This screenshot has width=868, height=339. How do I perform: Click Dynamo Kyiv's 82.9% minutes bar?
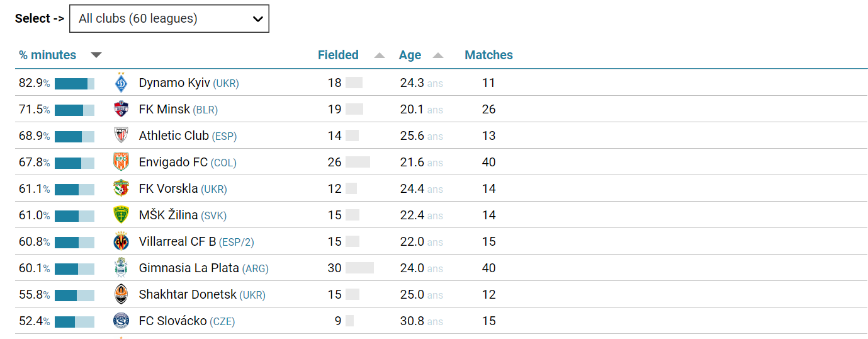click(x=74, y=84)
